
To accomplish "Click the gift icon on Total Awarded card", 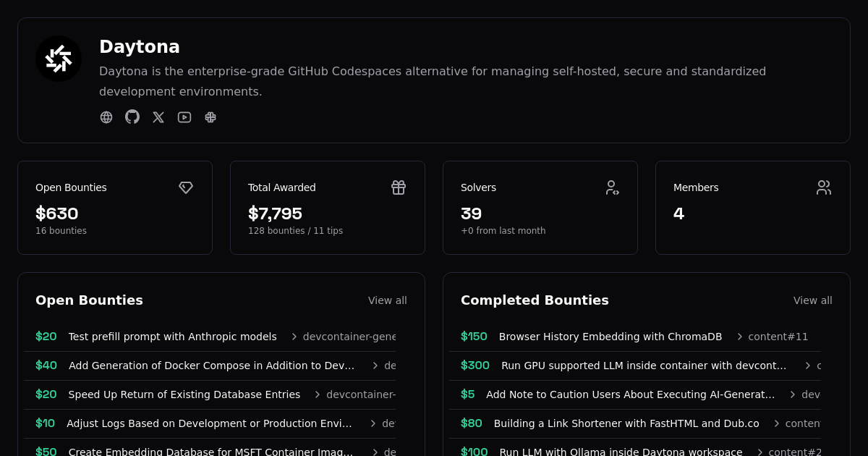I will coord(399,187).
